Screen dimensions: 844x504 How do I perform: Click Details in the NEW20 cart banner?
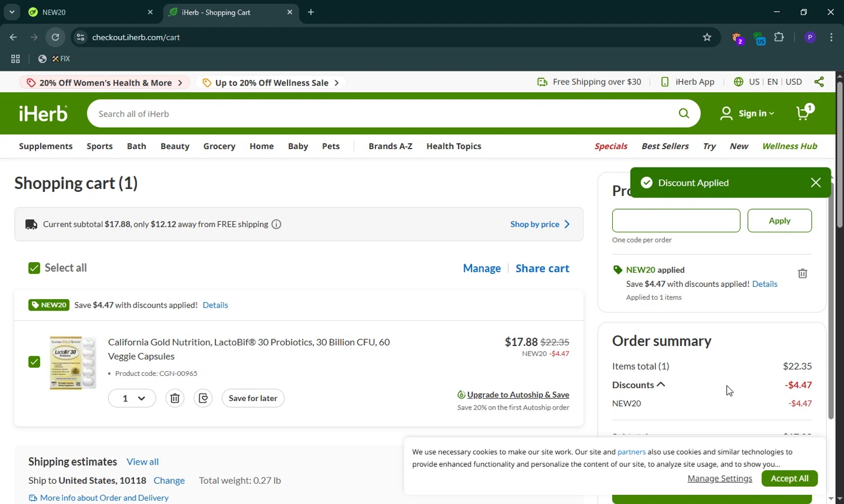[x=215, y=305]
